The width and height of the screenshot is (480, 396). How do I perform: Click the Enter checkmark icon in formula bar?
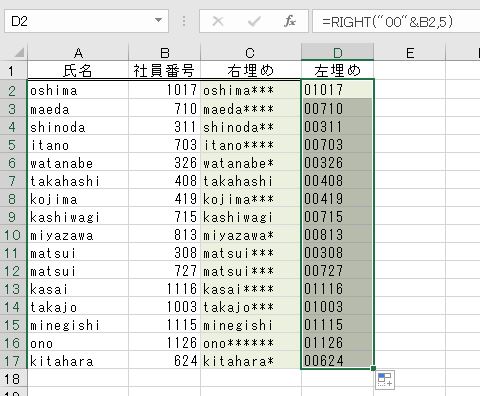click(254, 21)
